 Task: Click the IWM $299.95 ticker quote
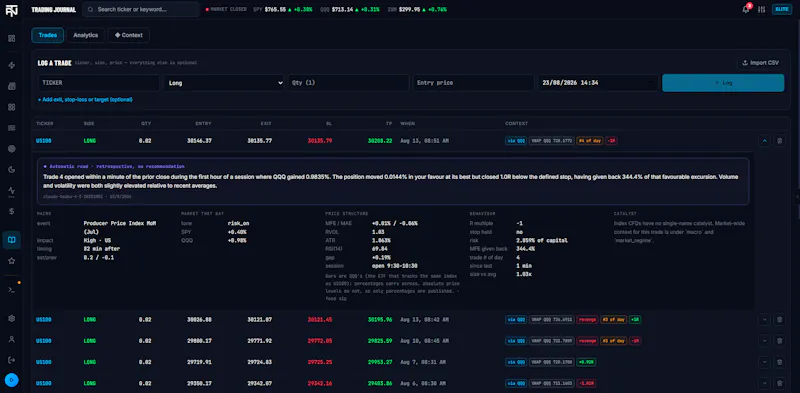417,9
